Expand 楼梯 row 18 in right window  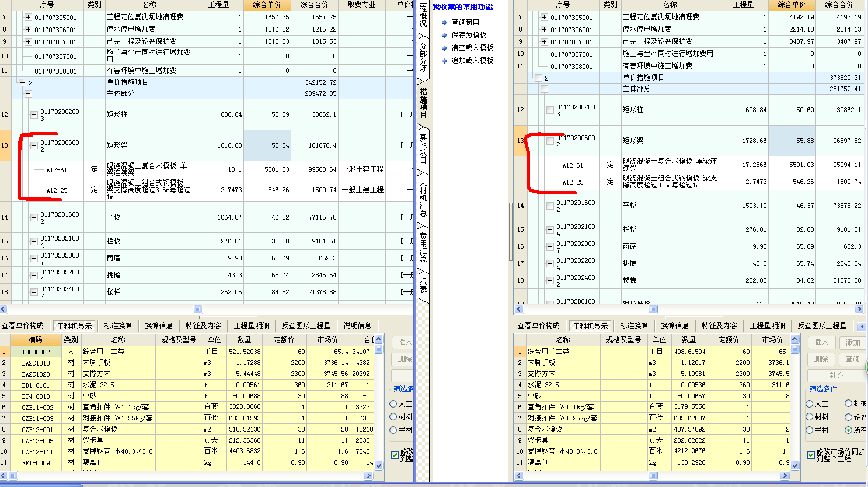coord(550,280)
